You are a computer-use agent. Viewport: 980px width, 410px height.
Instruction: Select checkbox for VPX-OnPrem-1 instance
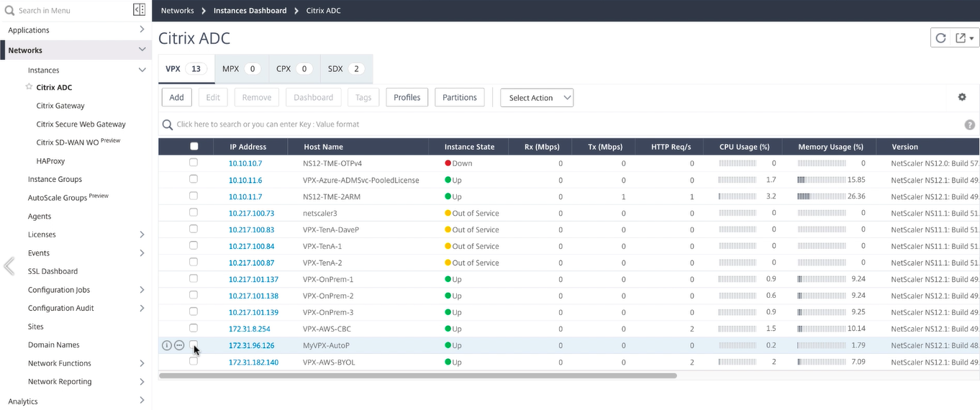click(x=194, y=278)
